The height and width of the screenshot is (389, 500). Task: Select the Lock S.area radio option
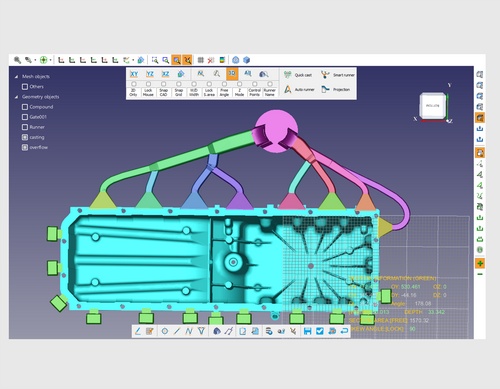[x=209, y=84]
